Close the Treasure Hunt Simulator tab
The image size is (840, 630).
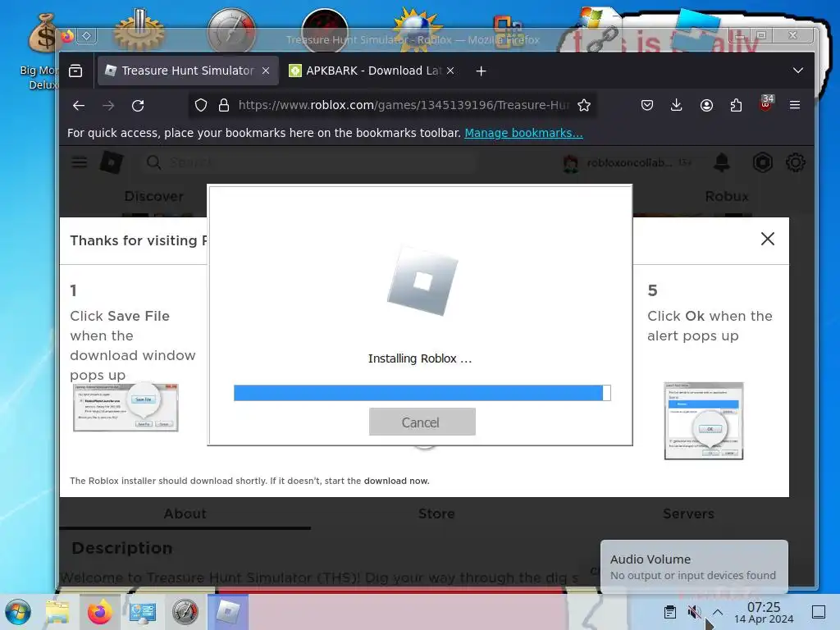[x=266, y=71]
